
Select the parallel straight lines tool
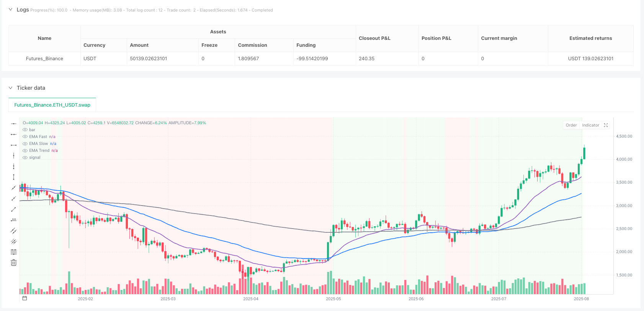click(13, 231)
